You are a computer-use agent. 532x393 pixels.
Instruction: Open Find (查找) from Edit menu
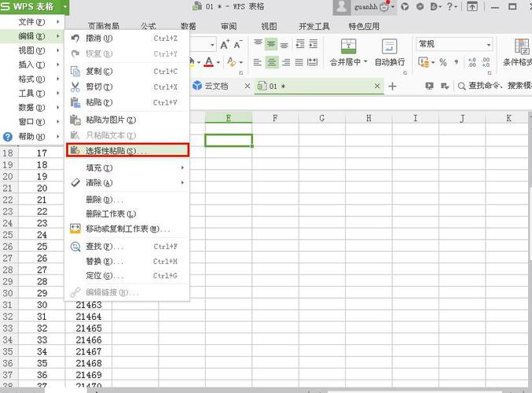coord(127,246)
